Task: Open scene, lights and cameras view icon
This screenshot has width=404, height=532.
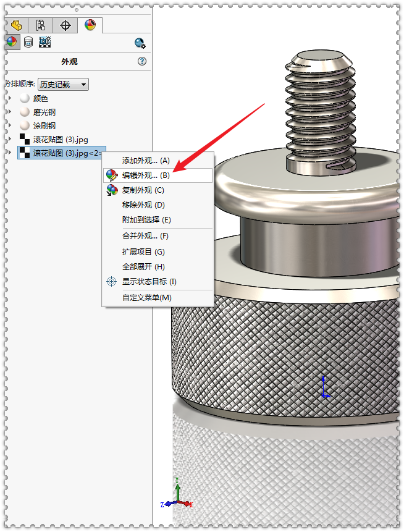Action: (44, 42)
